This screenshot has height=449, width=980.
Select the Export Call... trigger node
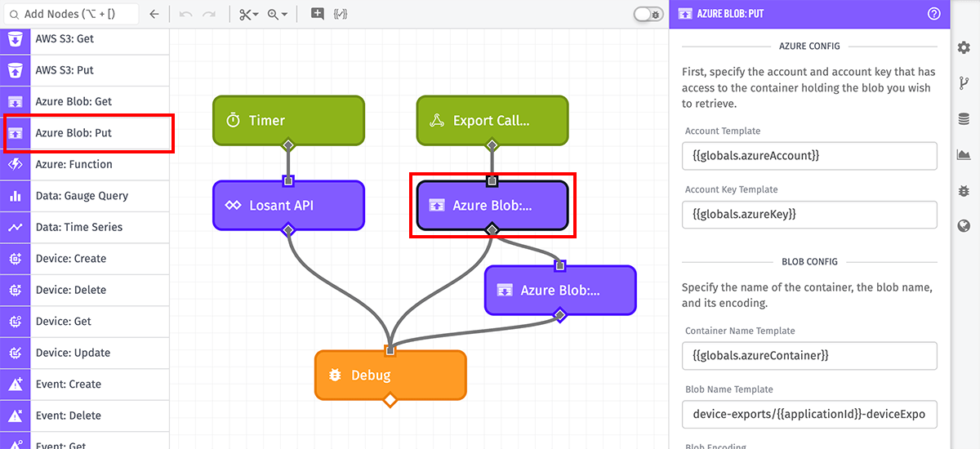pyautogui.click(x=492, y=121)
